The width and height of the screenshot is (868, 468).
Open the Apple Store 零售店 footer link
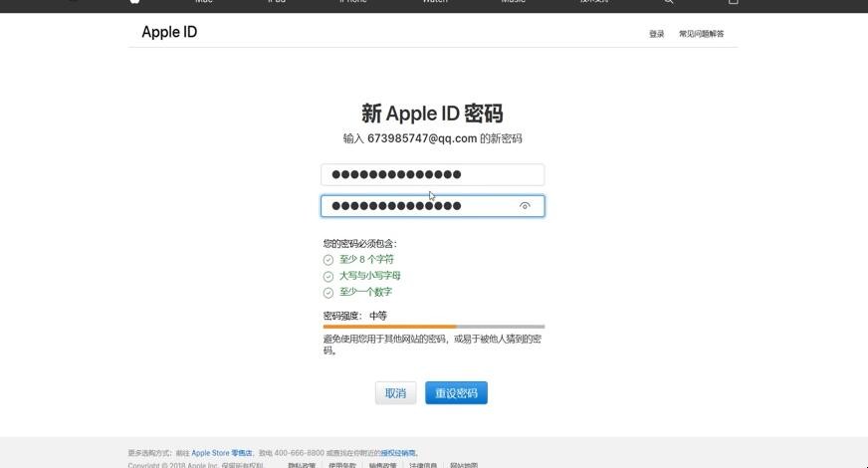coord(221,453)
